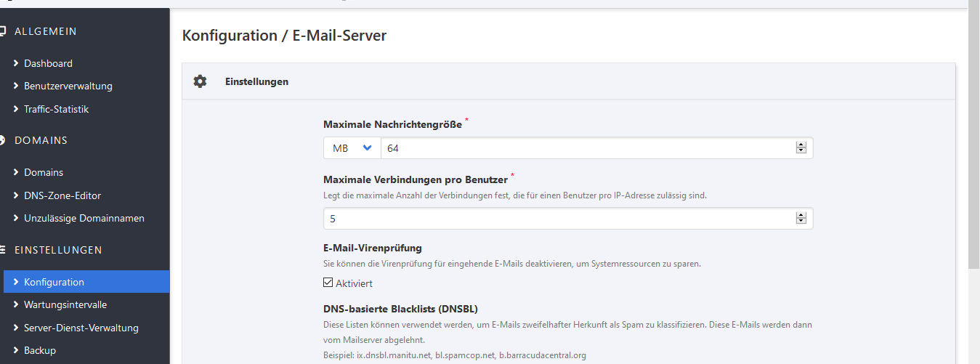Select Konfiguration menu item

(x=54, y=282)
